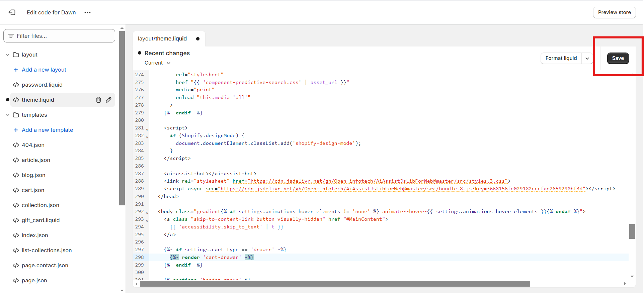This screenshot has width=644, height=293.
Task: Open list-collections.json template file
Action: point(47,250)
